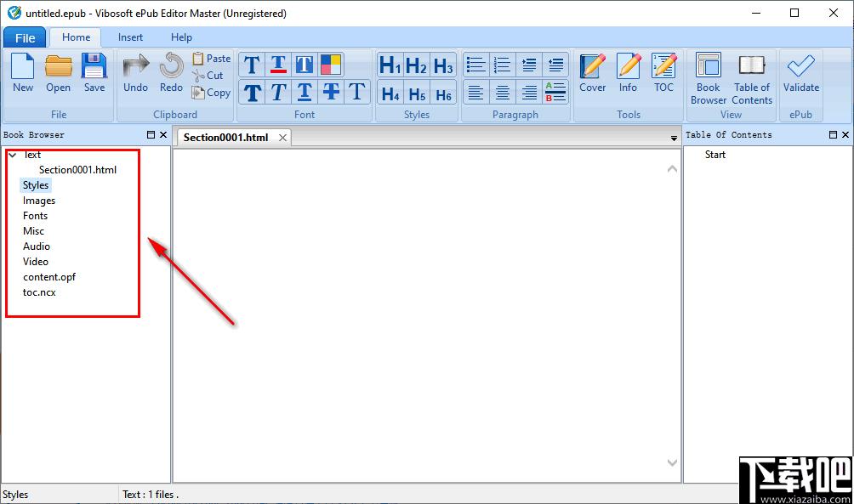Open the four-color background palette icon
Image resolution: width=854 pixels, height=504 pixels.
tap(331, 65)
